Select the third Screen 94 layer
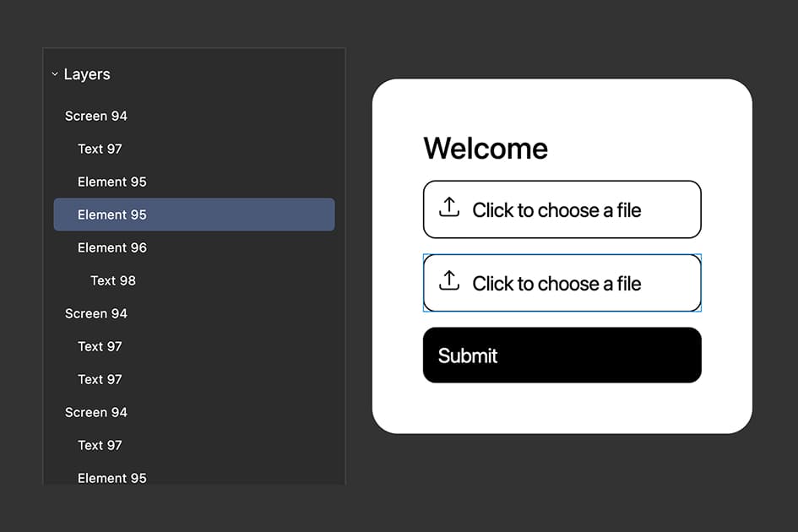The image size is (798, 532). click(96, 412)
